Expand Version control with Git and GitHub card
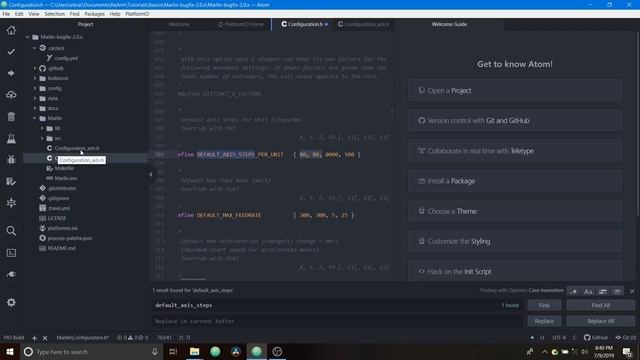The width and height of the screenshot is (640, 360). (515, 121)
